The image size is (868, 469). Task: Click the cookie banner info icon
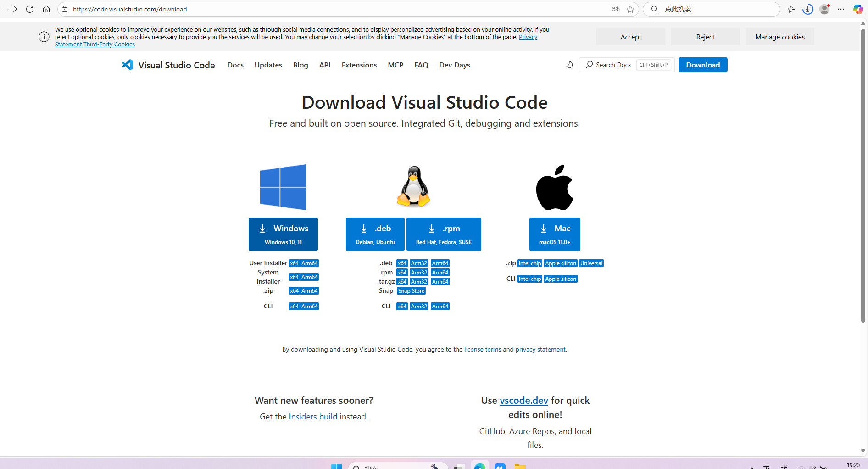pyautogui.click(x=44, y=37)
